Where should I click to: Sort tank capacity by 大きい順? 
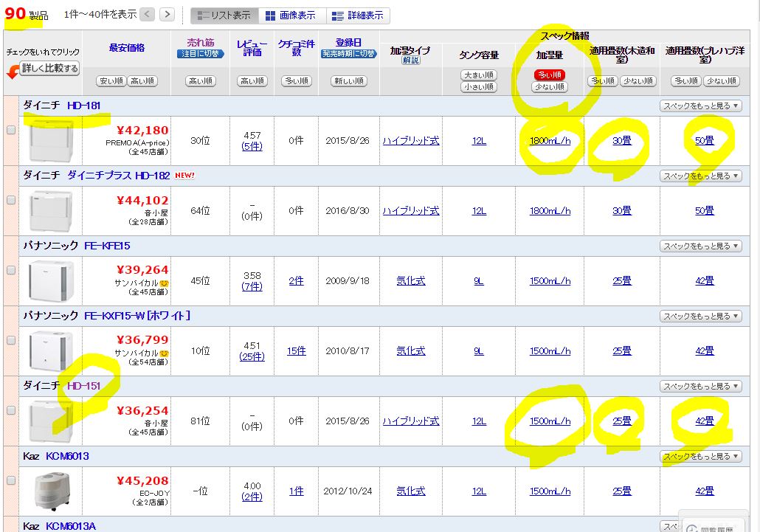(x=479, y=75)
